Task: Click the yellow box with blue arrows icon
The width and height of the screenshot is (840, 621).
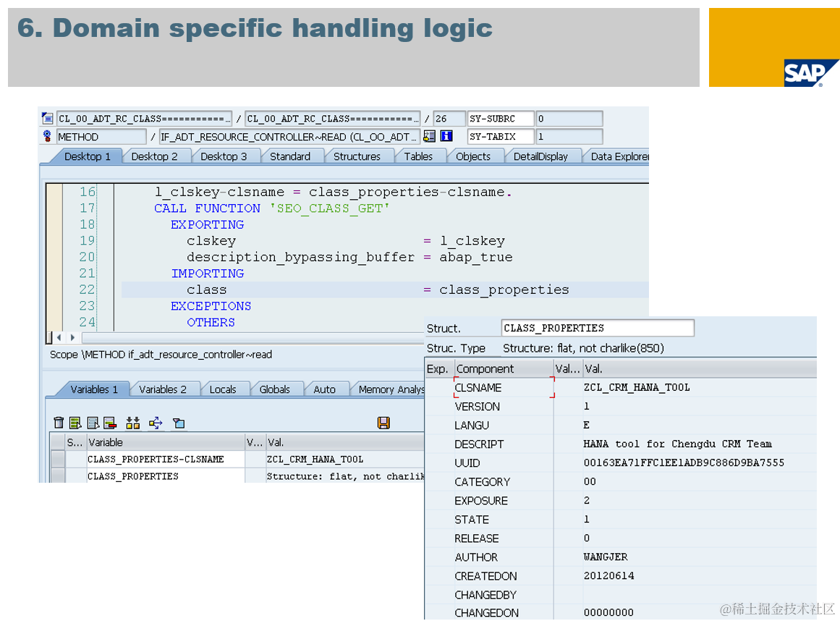Action: (156, 423)
